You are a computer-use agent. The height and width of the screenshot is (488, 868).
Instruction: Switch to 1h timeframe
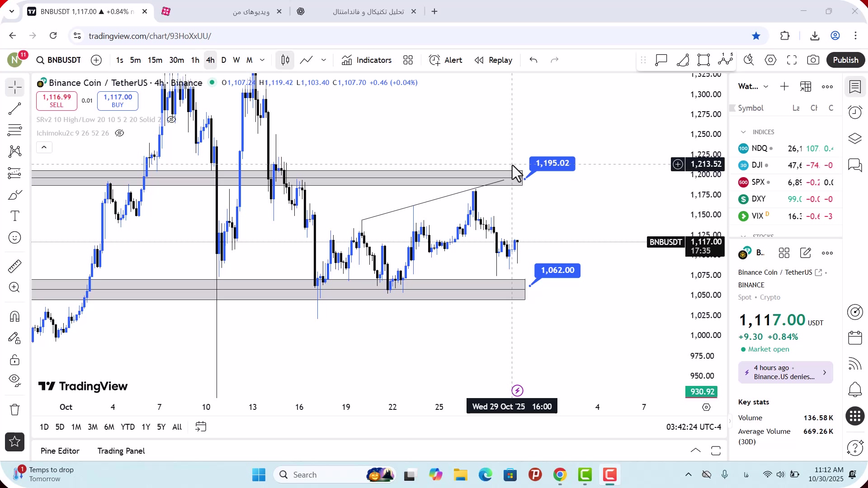(x=195, y=60)
